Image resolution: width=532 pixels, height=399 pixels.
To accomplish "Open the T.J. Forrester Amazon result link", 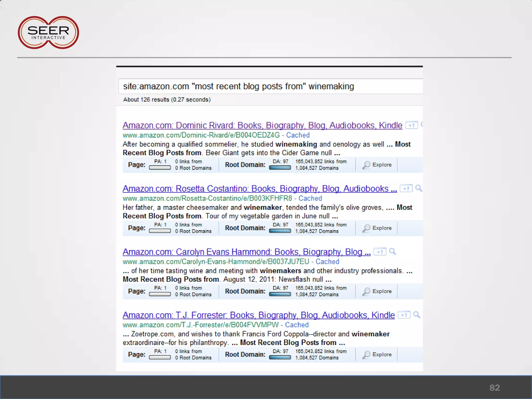I will point(259,315).
